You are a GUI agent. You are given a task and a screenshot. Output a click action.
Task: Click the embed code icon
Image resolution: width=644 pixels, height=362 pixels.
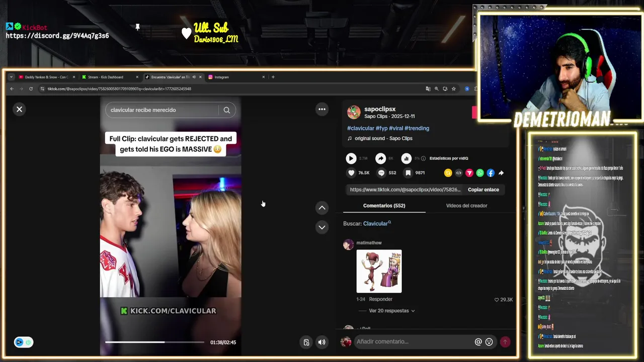pos(458,173)
